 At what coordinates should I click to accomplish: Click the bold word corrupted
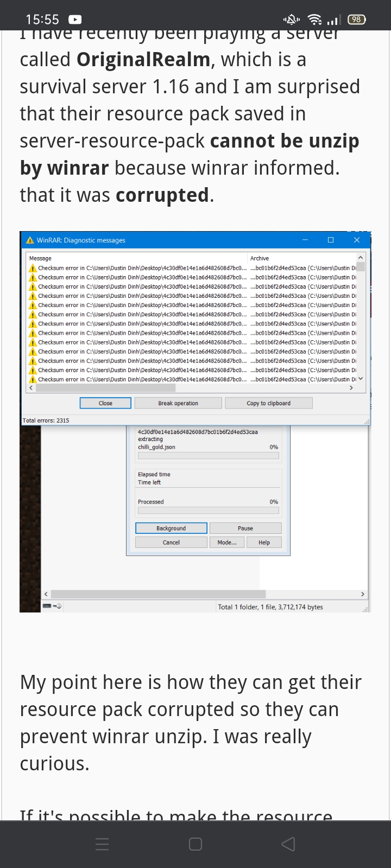pos(162,195)
